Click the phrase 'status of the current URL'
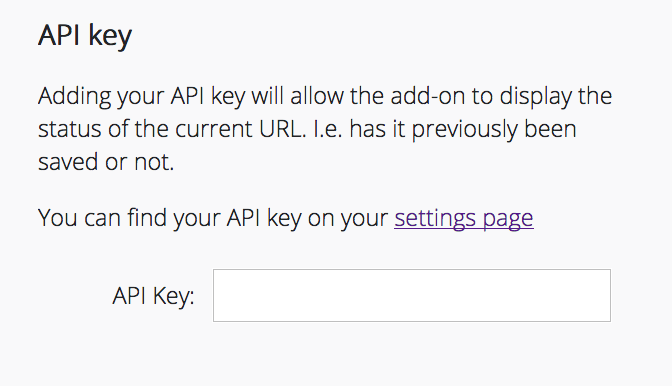 [x=172, y=129]
